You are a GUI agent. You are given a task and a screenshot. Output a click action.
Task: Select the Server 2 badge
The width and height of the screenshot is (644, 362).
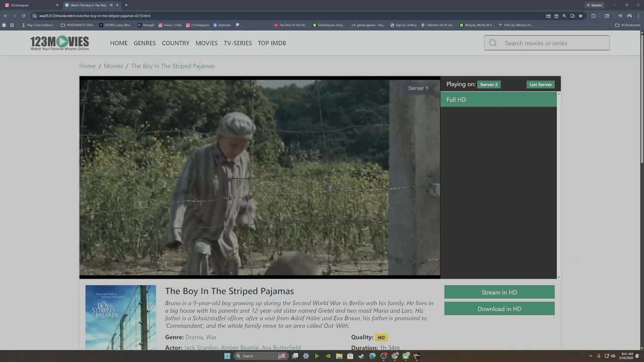[x=489, y=84]
